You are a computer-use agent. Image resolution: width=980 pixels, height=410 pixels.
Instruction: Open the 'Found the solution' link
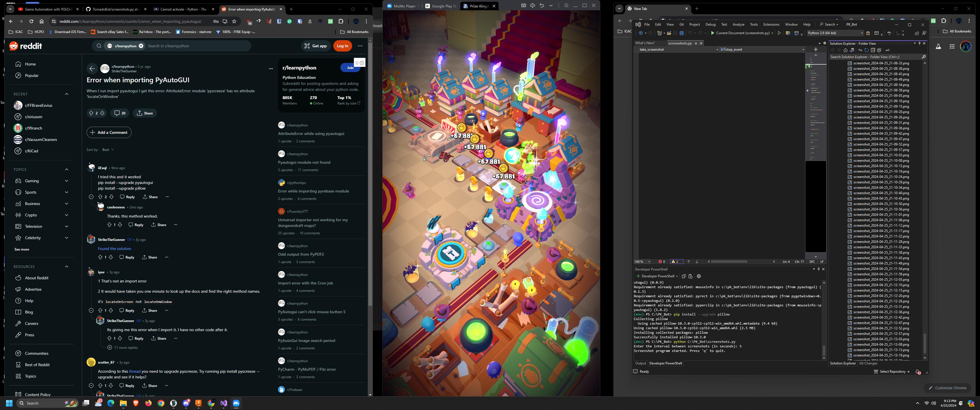115,249
